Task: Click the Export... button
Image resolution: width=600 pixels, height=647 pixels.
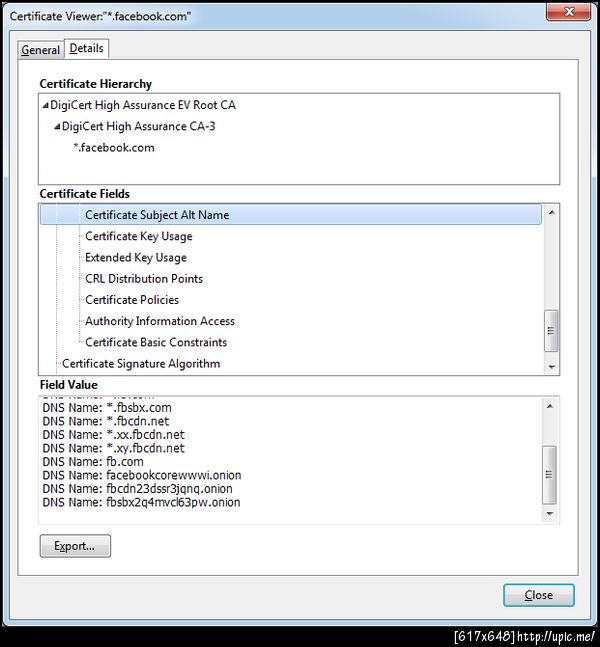Action: pos(75,546)
